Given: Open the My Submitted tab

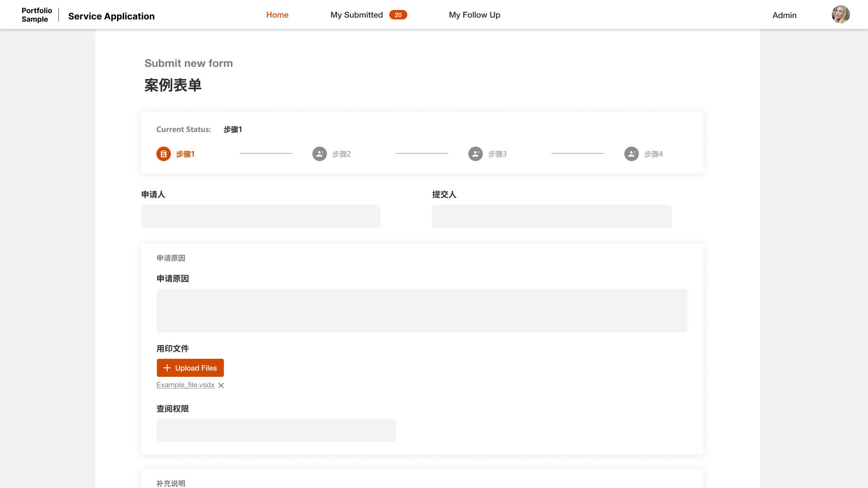Looking at the screenshot, I should tap(356, 15).
